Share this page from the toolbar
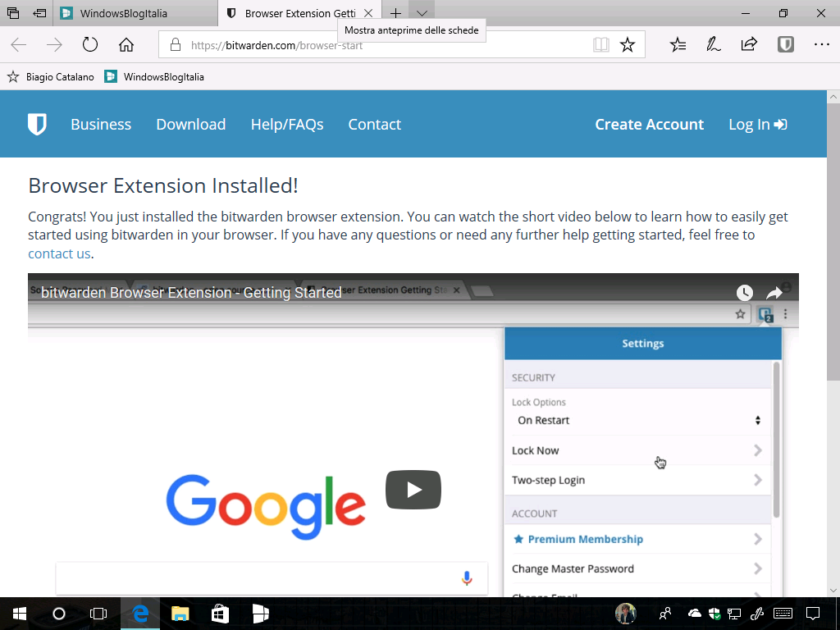This screenshot has height=630, width=840. pyautogui.click(x=749, y=44)
